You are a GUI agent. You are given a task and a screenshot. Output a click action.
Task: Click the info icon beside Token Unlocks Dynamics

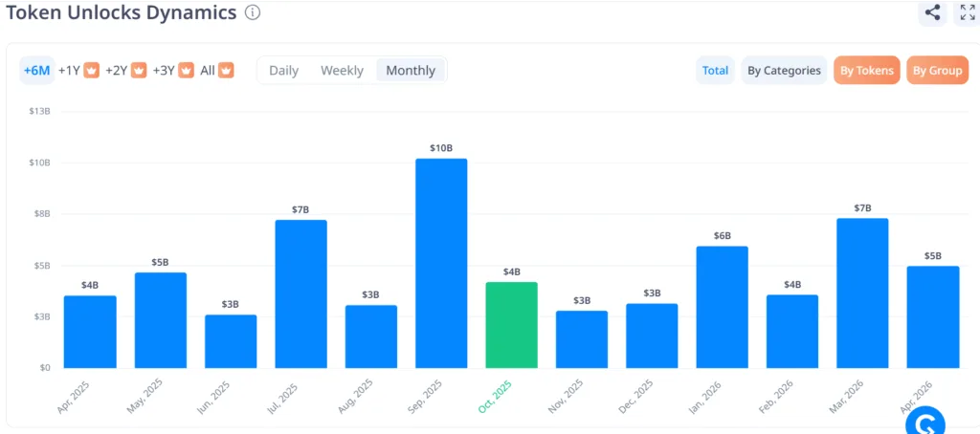point(252,13)
